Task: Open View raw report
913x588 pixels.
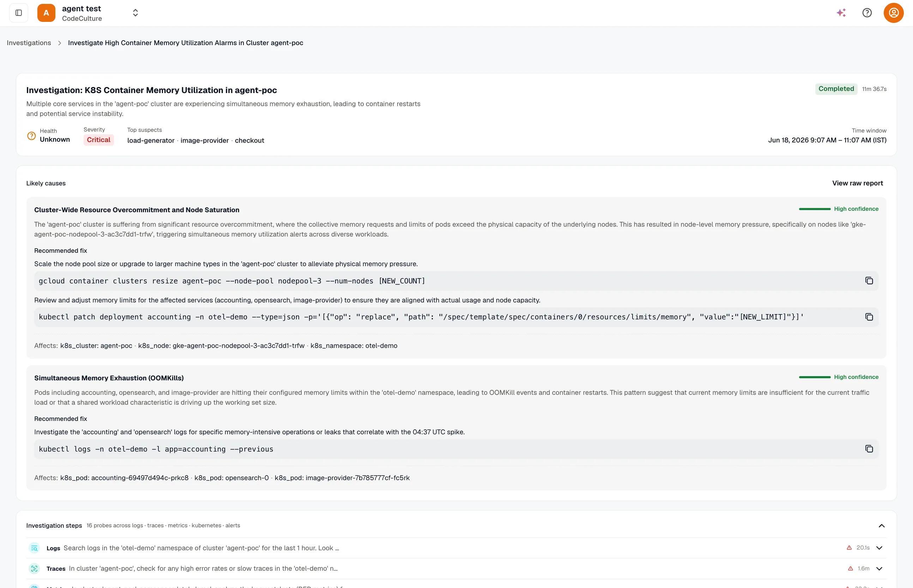Action: (857, 183)
